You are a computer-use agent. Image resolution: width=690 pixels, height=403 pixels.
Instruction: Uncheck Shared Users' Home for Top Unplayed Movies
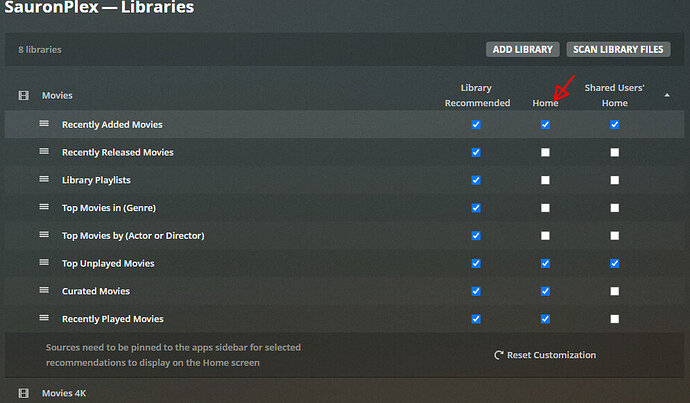(x=615, y=263)
